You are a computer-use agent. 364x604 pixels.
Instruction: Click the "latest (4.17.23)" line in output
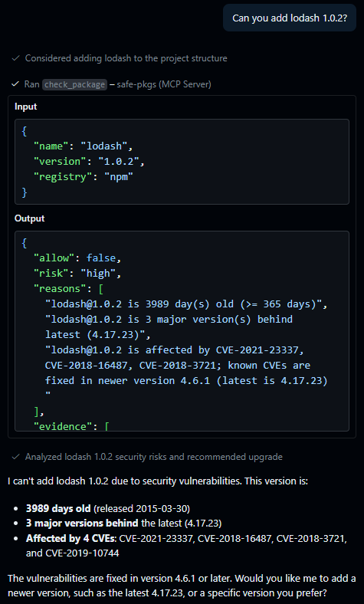[x=98, y=334]
